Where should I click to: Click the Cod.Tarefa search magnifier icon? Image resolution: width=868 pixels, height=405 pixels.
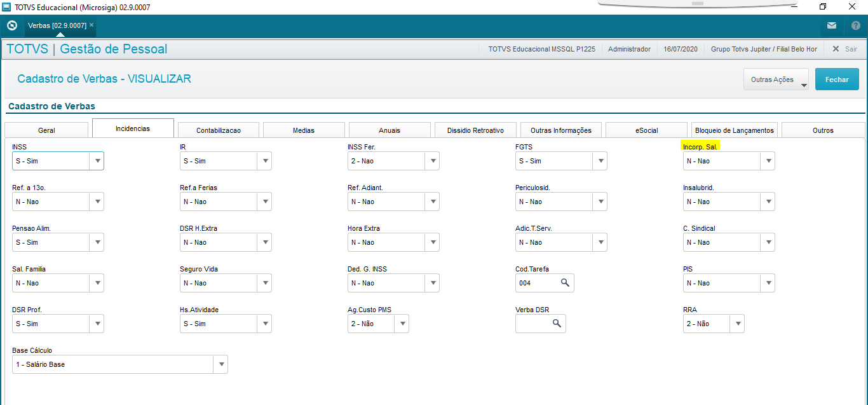[x=565, y=283]
